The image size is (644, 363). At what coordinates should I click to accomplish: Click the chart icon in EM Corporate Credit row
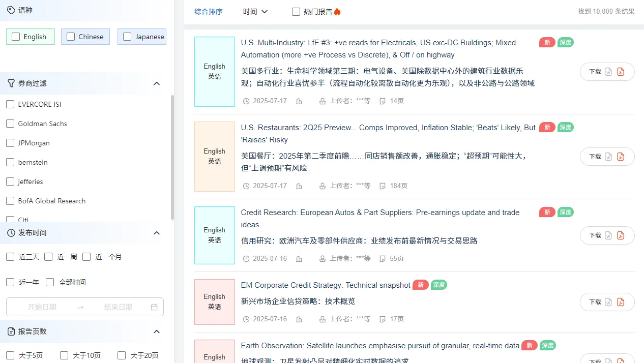[299, 319]
